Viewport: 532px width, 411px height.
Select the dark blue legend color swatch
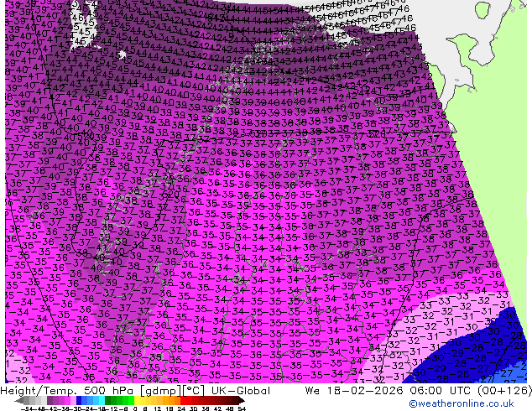point(79,401)
